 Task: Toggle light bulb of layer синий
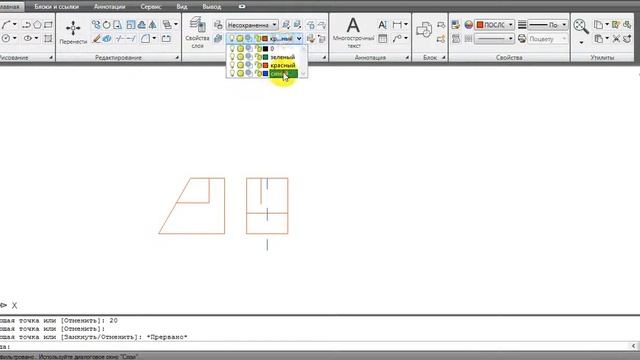pos(232,73)
